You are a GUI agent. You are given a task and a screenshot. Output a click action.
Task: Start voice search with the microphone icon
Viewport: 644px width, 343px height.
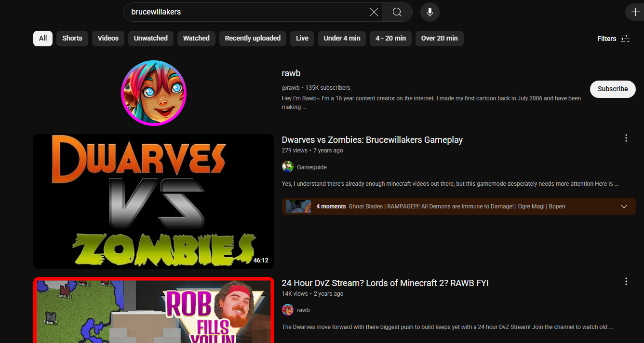click(430, 12)
